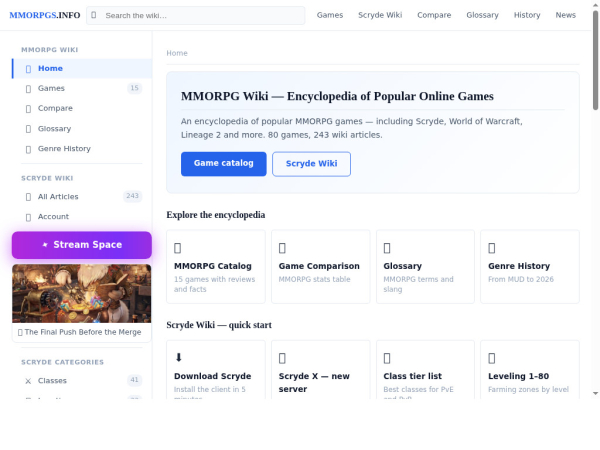600x450 pixels.
Task: Open Games in the top navigation
Action: tap(330, 15)
